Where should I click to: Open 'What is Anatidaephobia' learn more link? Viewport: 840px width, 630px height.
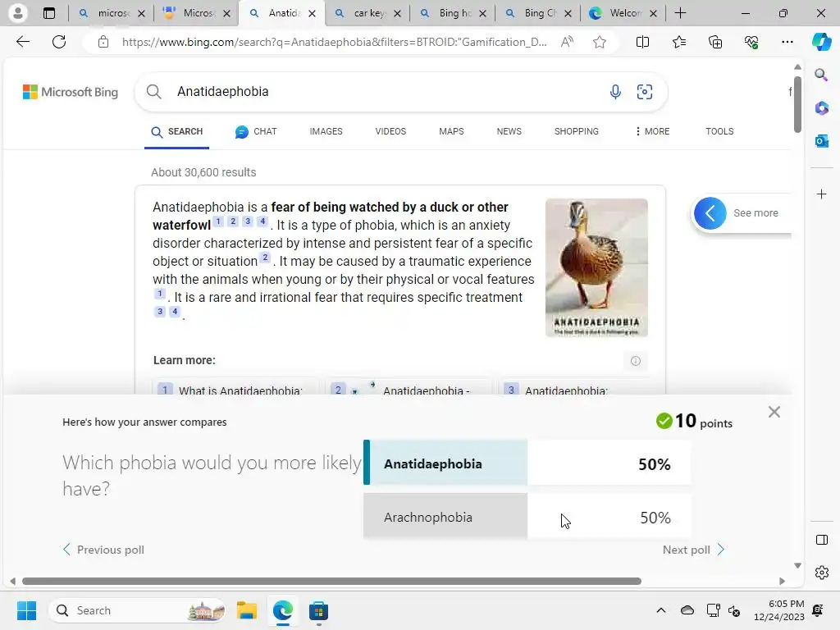click(x=240, y=390)
